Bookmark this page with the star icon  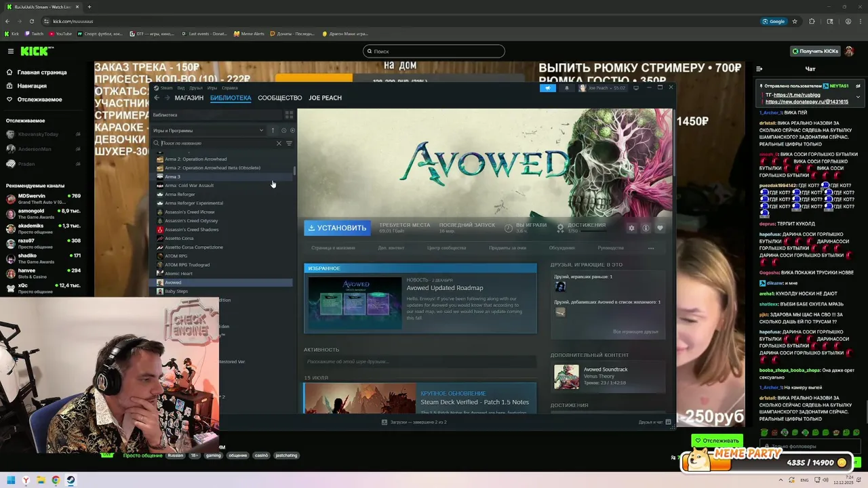tap(795, 21)
